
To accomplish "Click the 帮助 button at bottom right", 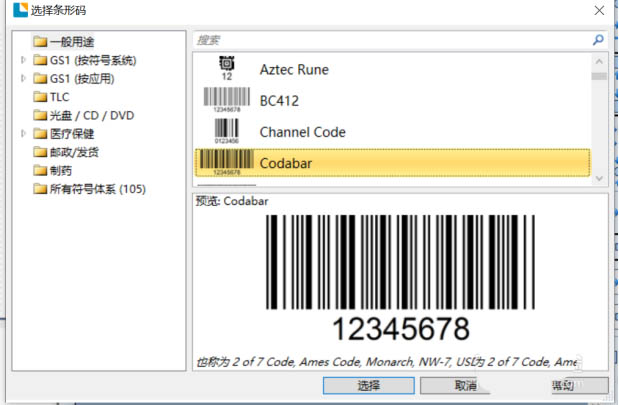I will [x=580, y=385].
